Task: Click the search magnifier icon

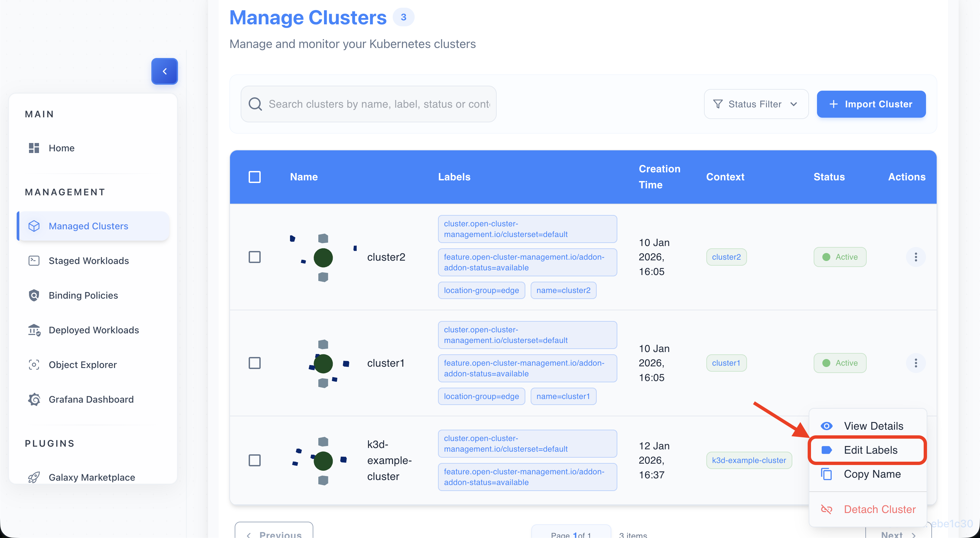Action: (255, 104)
